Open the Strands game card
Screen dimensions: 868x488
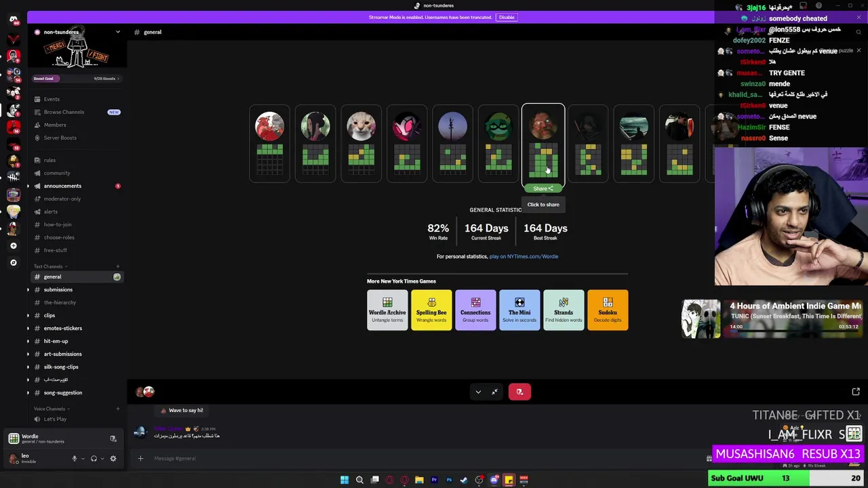[564, 310]
